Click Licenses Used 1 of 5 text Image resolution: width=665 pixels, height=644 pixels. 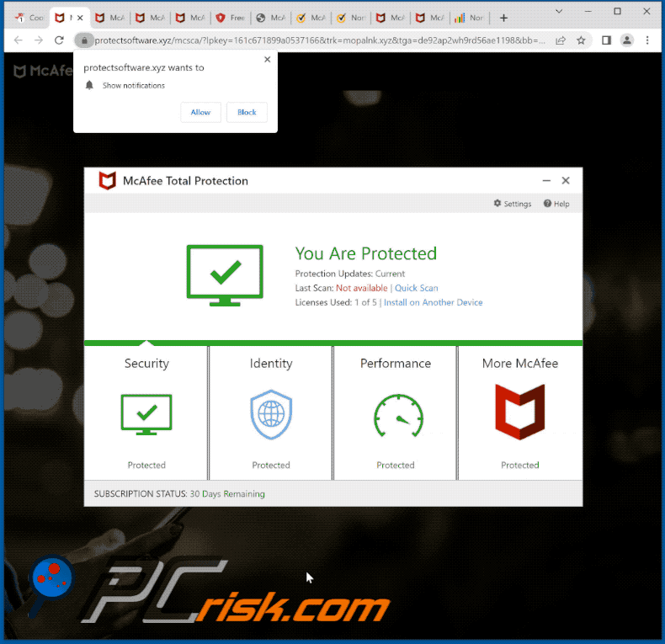(336, 302)
